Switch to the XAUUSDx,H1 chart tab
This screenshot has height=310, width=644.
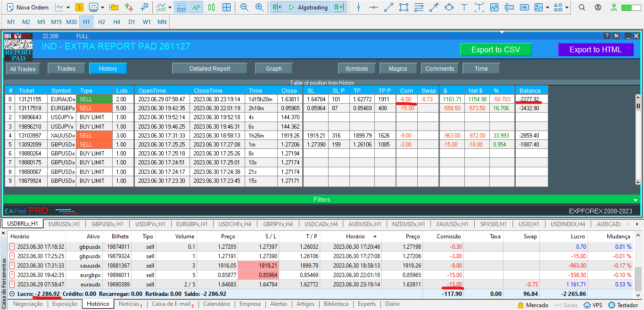(452, 224)
